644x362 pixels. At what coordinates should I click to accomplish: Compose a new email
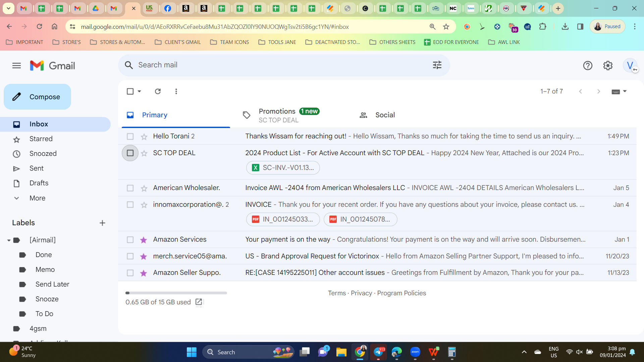coord(37,97)
